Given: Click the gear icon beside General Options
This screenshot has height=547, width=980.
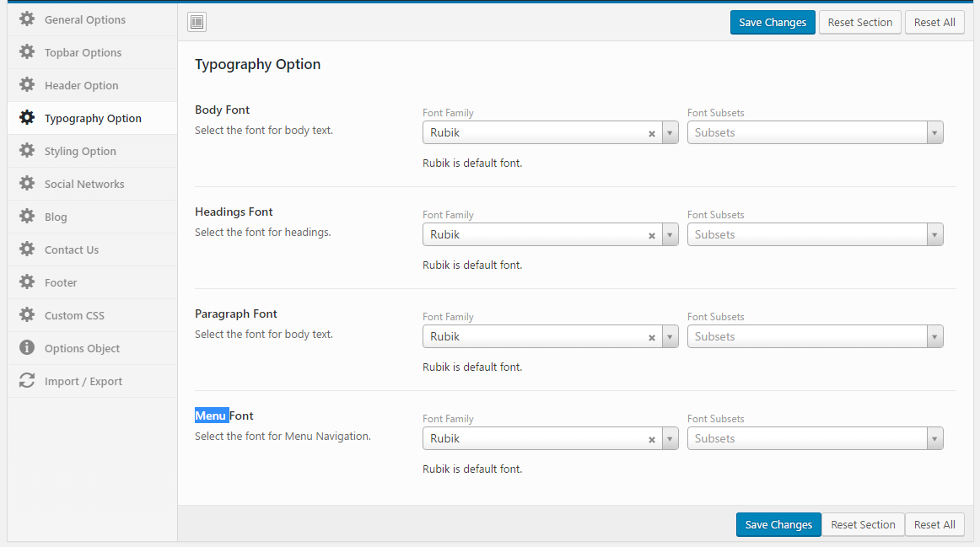Looking at the screenshot, I should 27,19.
